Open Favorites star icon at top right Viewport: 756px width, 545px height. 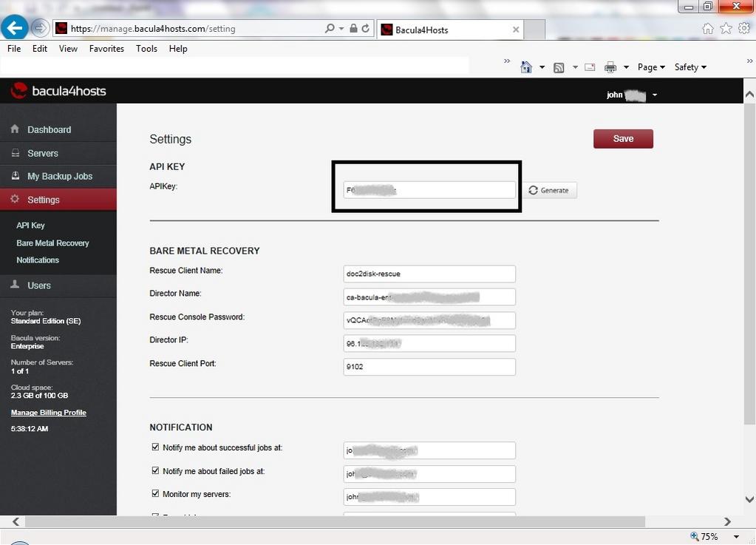point(726,28)
